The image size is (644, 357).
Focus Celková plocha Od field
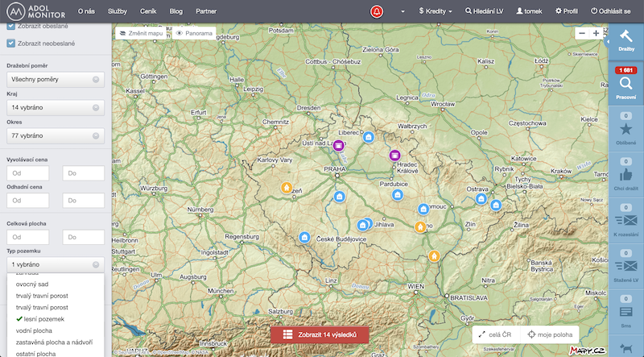[28, 237]
